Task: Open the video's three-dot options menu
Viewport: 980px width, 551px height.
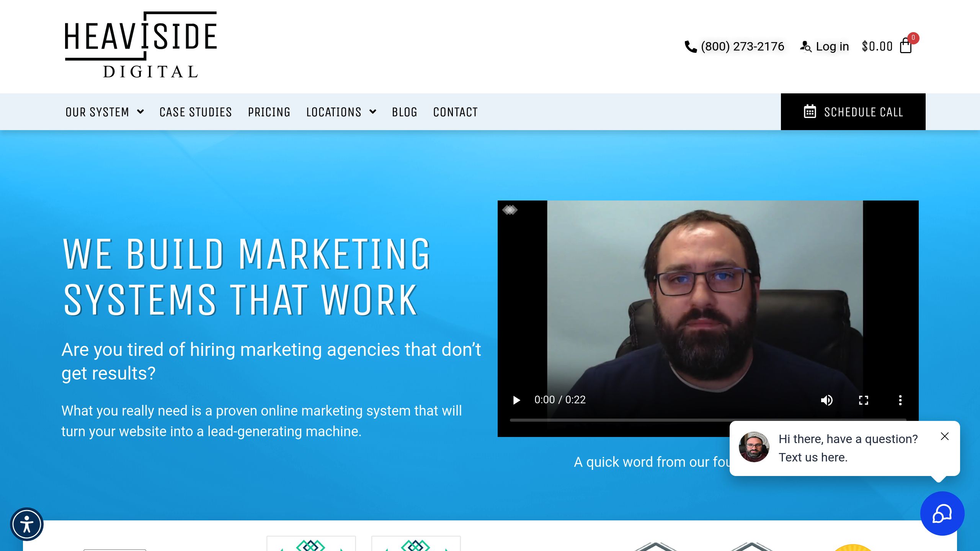Action: [x=900, y=400]
